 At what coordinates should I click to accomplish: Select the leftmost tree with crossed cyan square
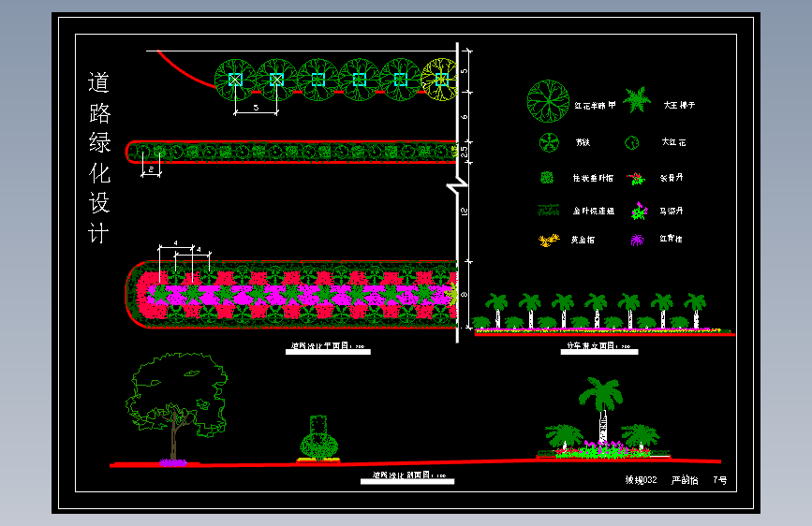coord(236,80)
